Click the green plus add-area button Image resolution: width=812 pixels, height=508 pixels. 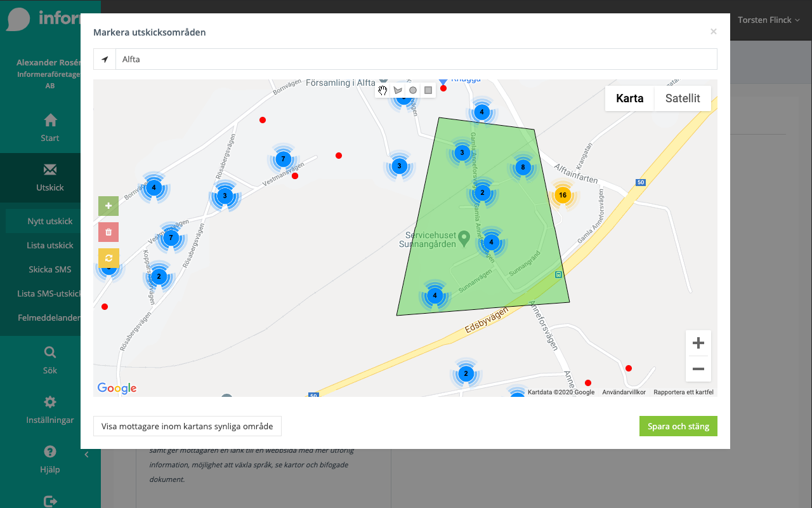(108, 206)
